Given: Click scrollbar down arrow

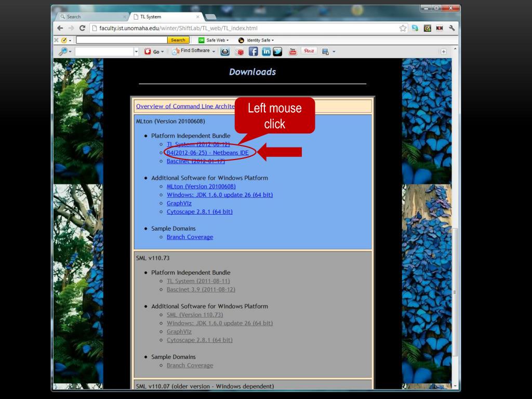Looking at the screenshot, I should click(x=455, y=386).
